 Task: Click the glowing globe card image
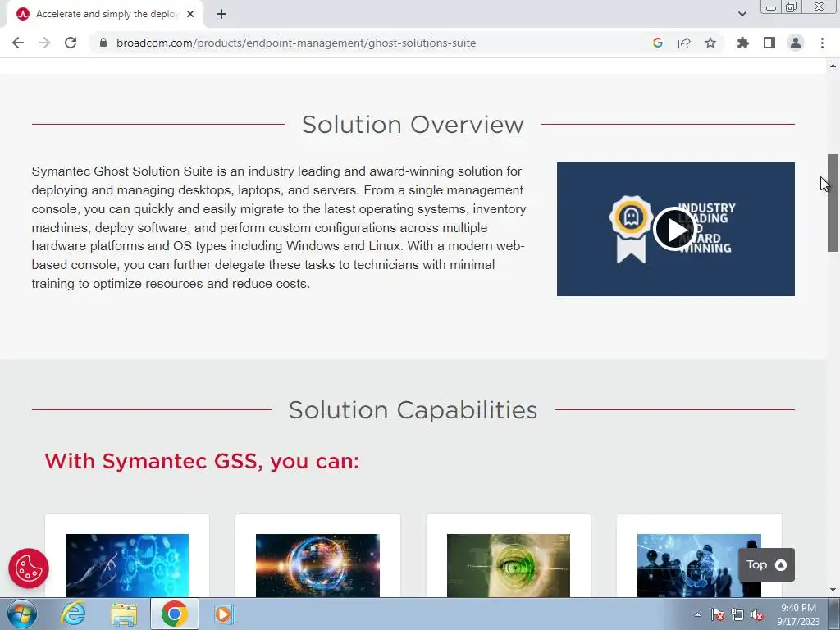click(x=317, y=565)
